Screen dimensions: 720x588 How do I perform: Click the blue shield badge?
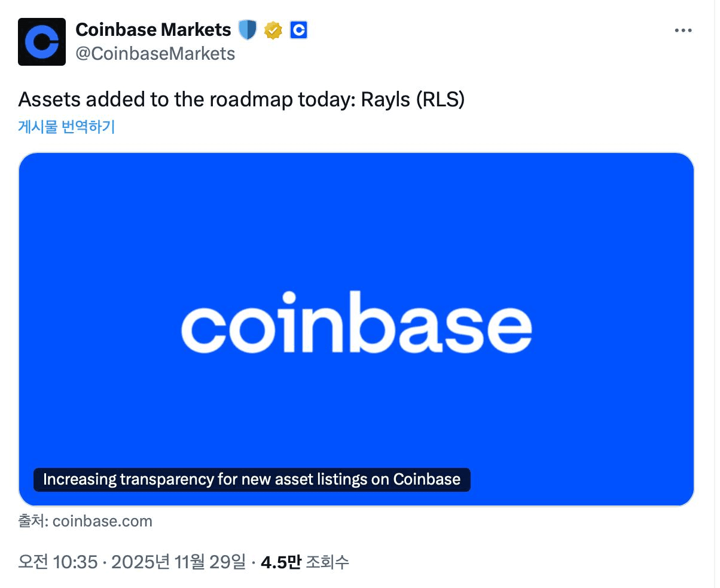[x=247, y=30]
